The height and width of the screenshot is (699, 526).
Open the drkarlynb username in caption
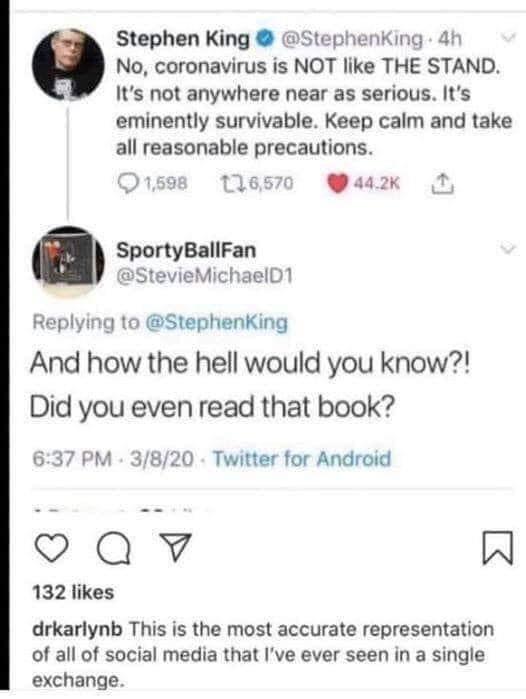point(77,629)
